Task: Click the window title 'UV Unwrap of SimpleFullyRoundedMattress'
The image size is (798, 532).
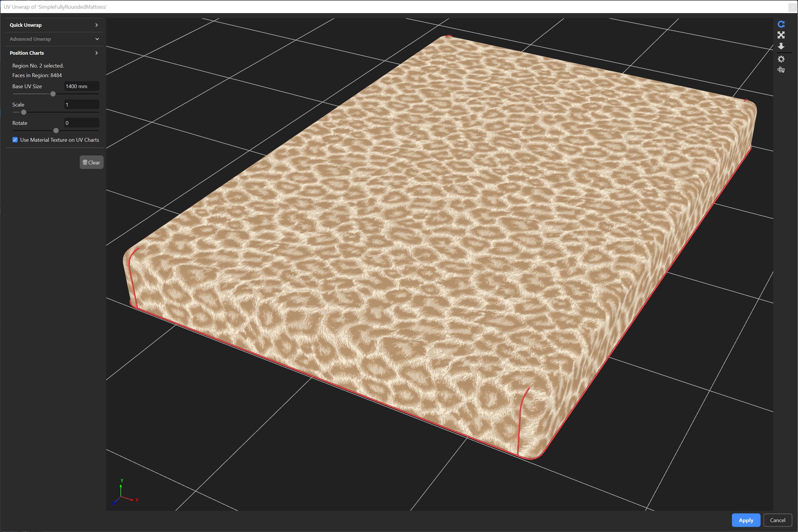Action: click(x=55, y=7)
